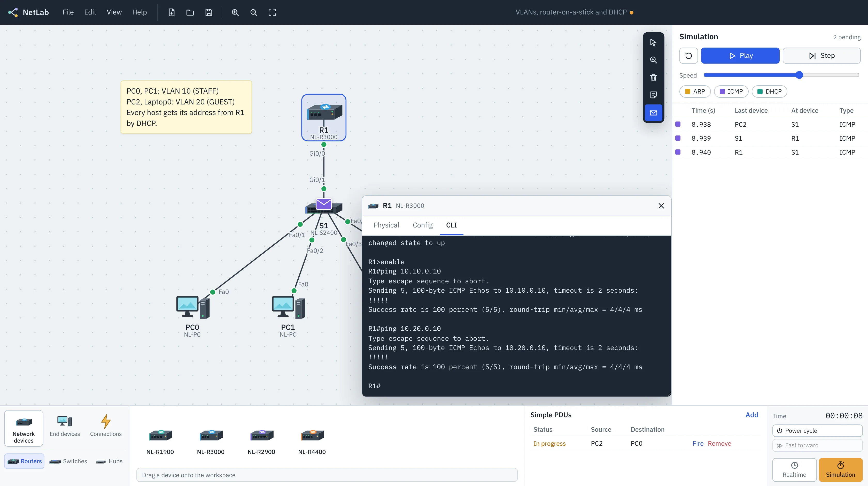This screenshot has width=868, height=486.
Task: Adjust the simulation Speed slider
Action: point(781,75)
